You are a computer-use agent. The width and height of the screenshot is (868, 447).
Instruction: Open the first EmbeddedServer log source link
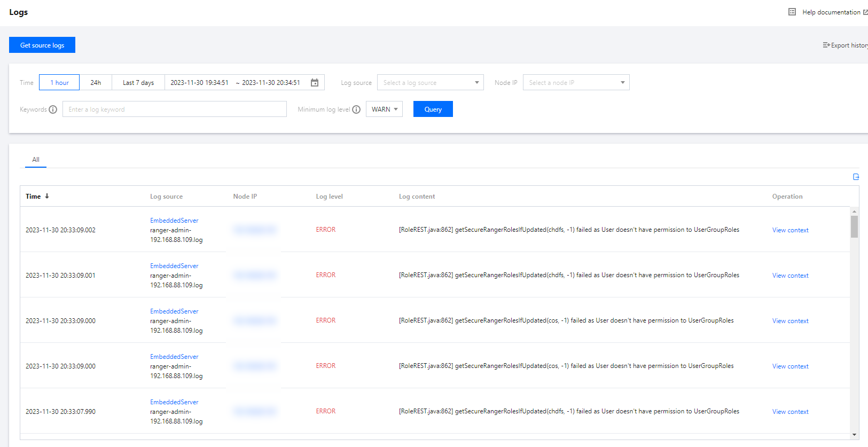coord(174,221)
